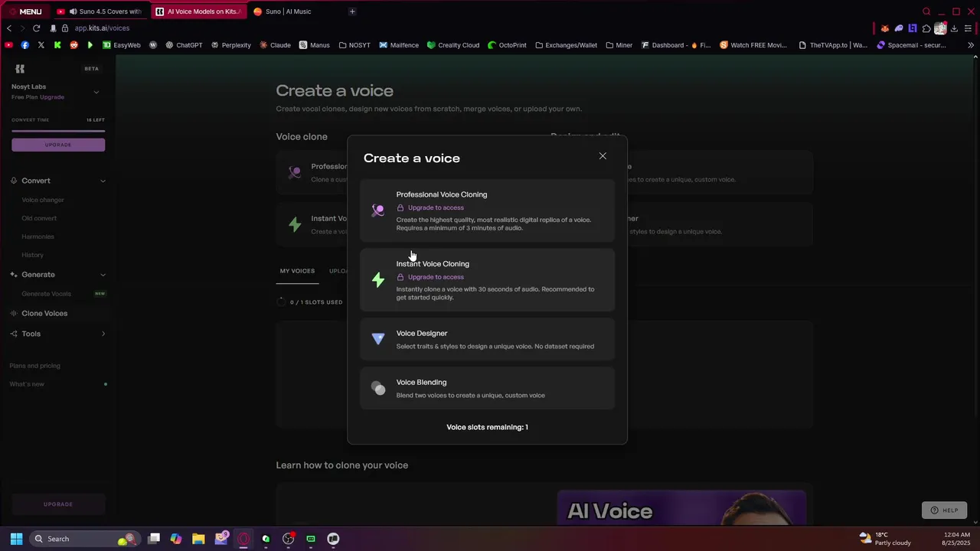Screen dimensions: 980x551
Task: Open the weather widget on taskbar
Action: click(885, 539)
